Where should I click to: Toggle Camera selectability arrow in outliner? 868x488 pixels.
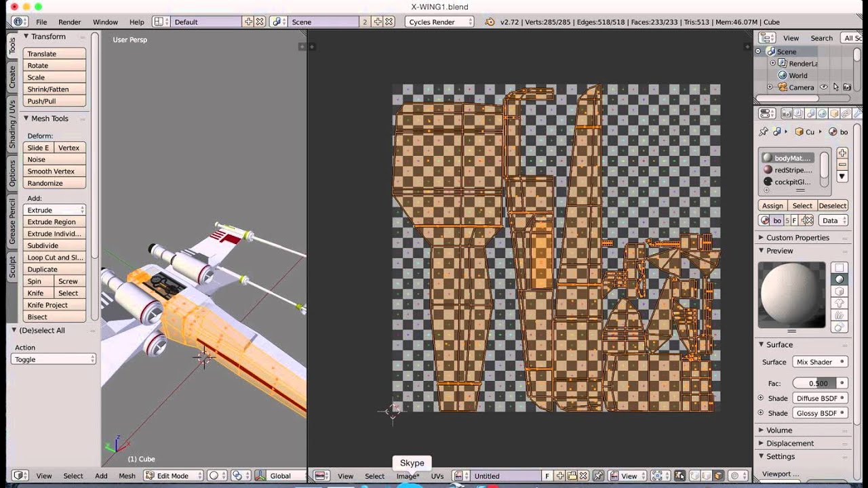pos(835,87)
